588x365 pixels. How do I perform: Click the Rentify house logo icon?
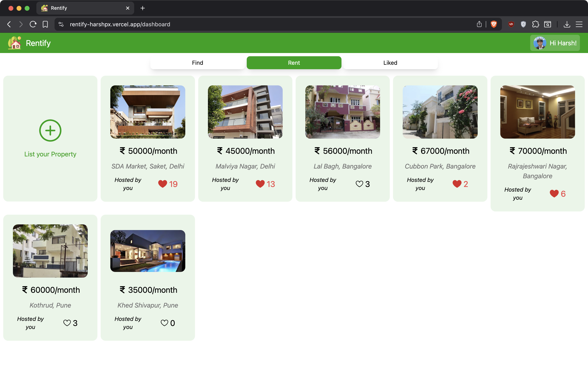(x=15, y=43)
